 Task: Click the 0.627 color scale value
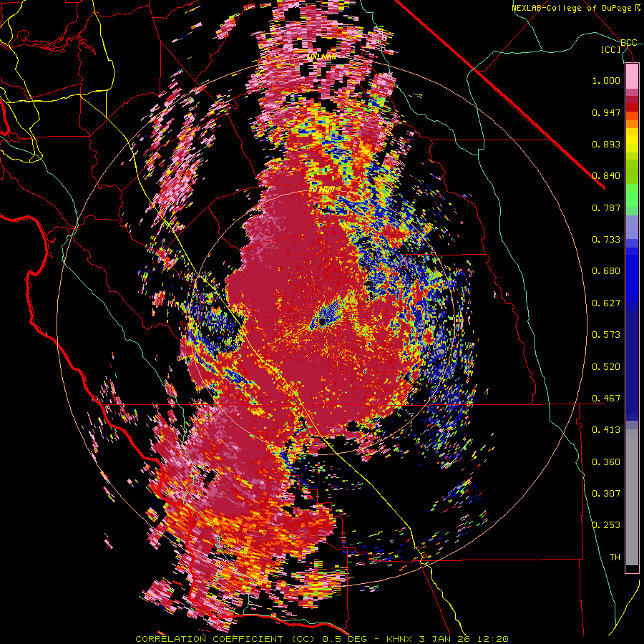point(606,303)
